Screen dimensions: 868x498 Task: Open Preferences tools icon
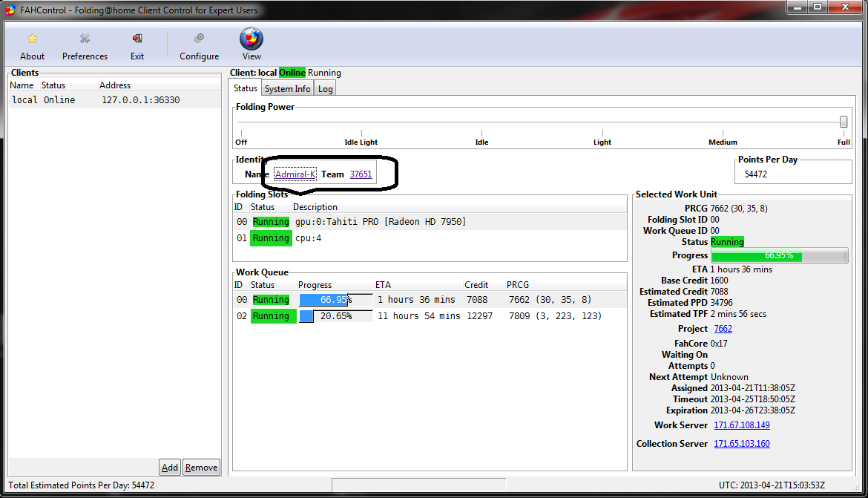tap(85, 39)
